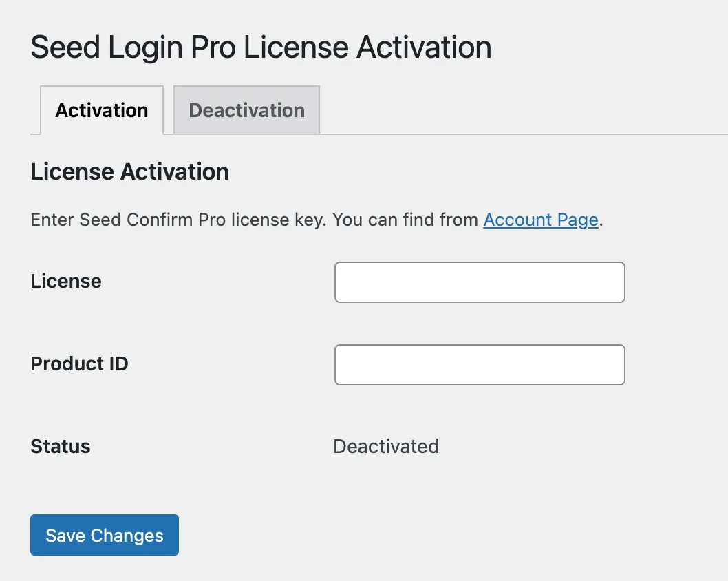Click the License Activation section heading
728x581 pixels.
point(129,171)
